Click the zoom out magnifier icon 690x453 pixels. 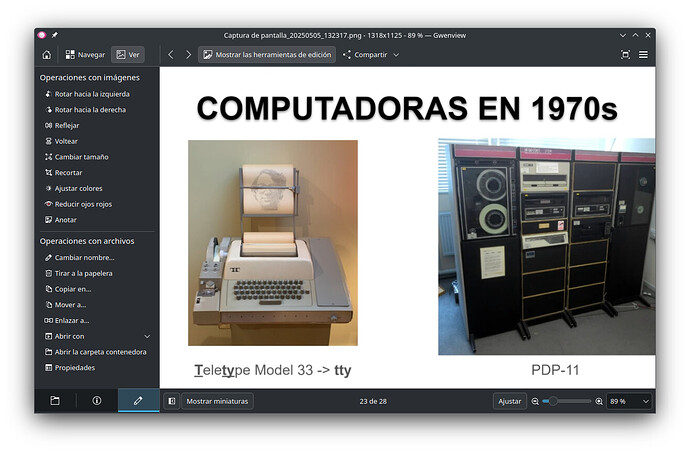535,401
